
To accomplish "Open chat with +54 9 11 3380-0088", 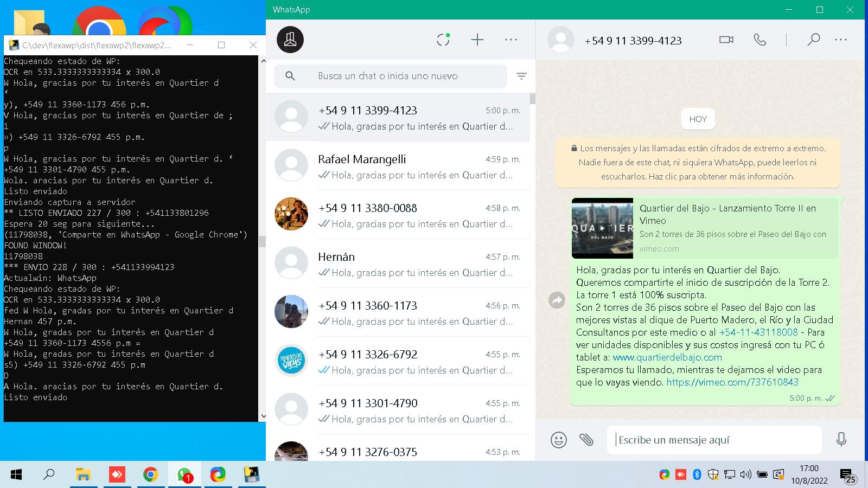I will coord(398,215).
